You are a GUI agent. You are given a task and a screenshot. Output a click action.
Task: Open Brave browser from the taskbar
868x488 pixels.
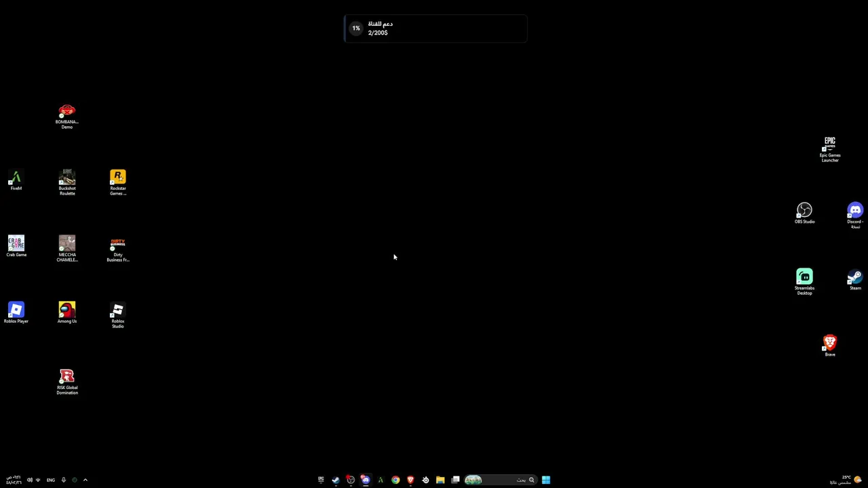point(410,480)
